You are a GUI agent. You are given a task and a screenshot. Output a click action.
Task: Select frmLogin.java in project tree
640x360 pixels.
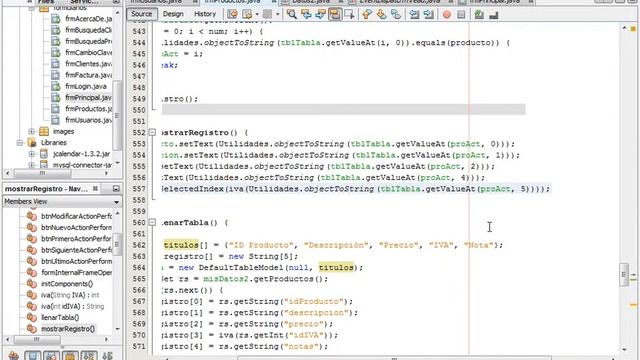coord(86,86)
